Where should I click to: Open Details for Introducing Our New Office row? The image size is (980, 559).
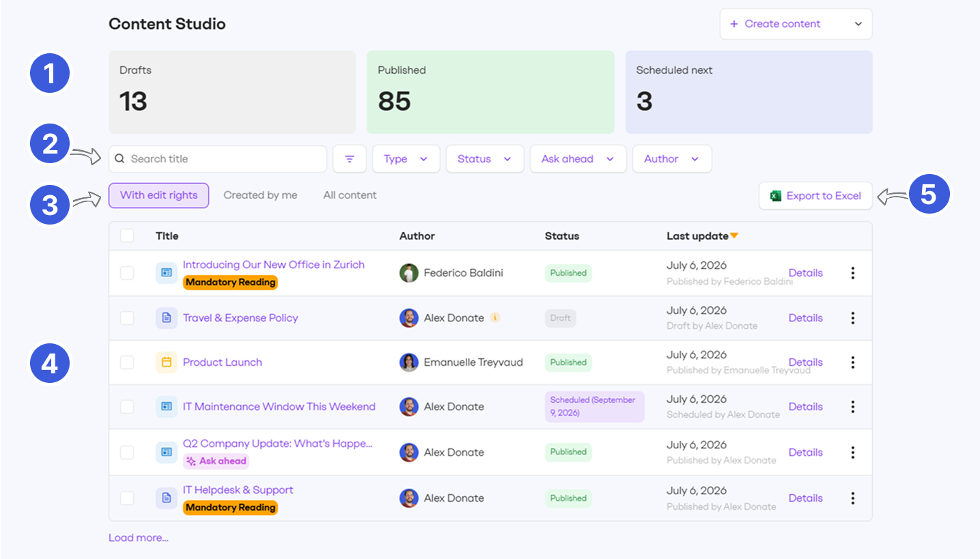tap(806, 273)
